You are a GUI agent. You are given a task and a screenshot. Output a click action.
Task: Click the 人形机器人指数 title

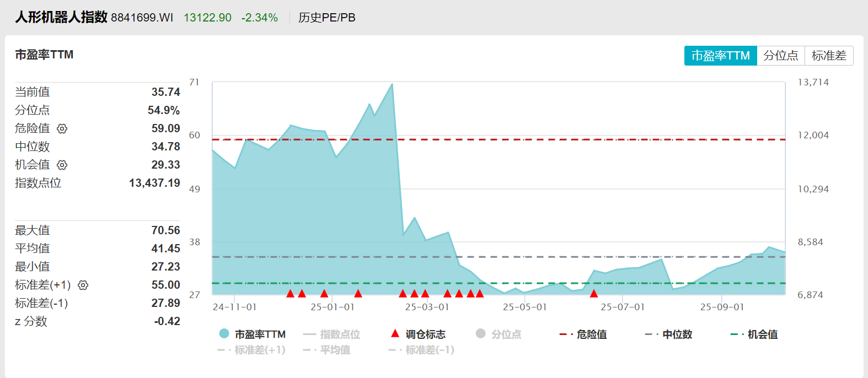[x=61, y=17]
